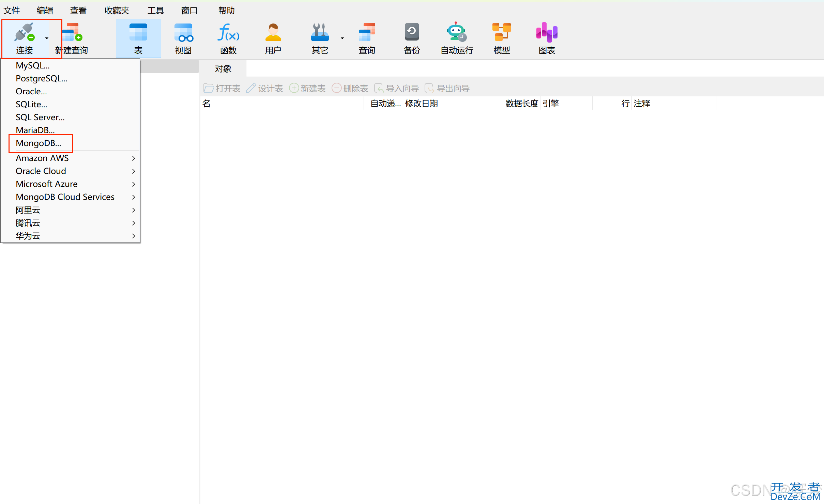Open the 新建查询 new query tool
The image size is (824, 504).
(72, 38)
